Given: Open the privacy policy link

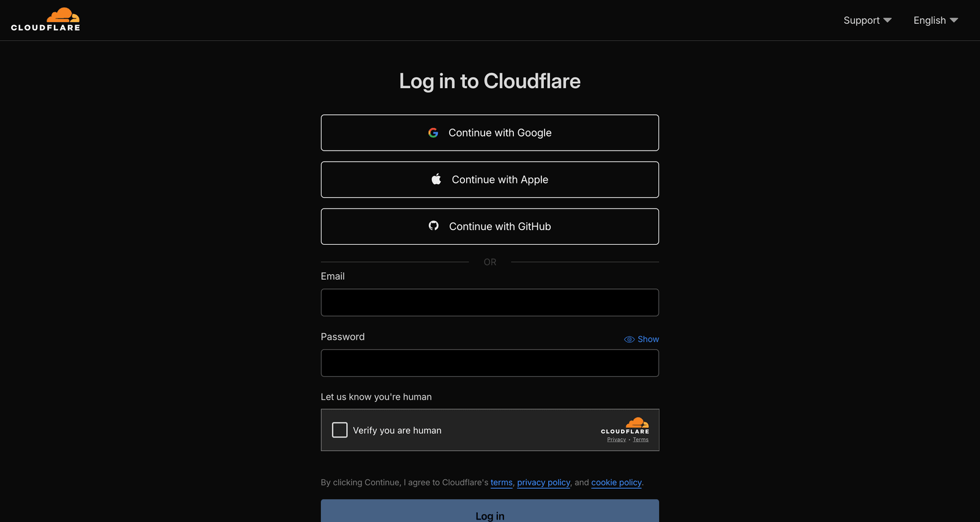Looking at the screenshot, I should coord(544,482).
